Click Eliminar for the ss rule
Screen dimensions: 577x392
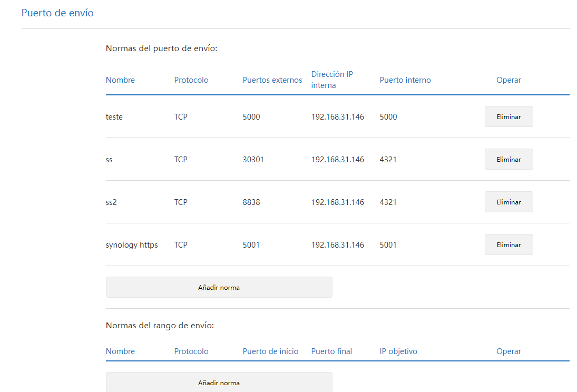click(x=508, y=159)
